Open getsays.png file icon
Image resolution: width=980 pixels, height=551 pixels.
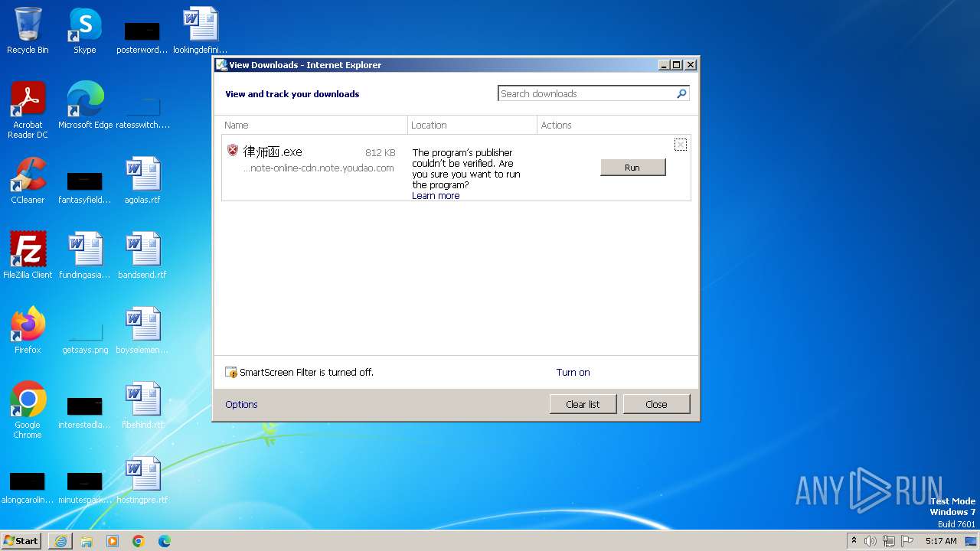[85, 337]
